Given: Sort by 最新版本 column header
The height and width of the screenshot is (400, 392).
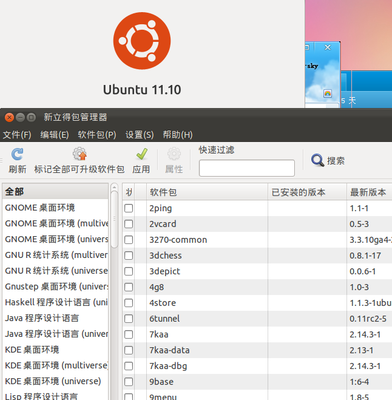Looking at the screenshot, I should [369, 192].
